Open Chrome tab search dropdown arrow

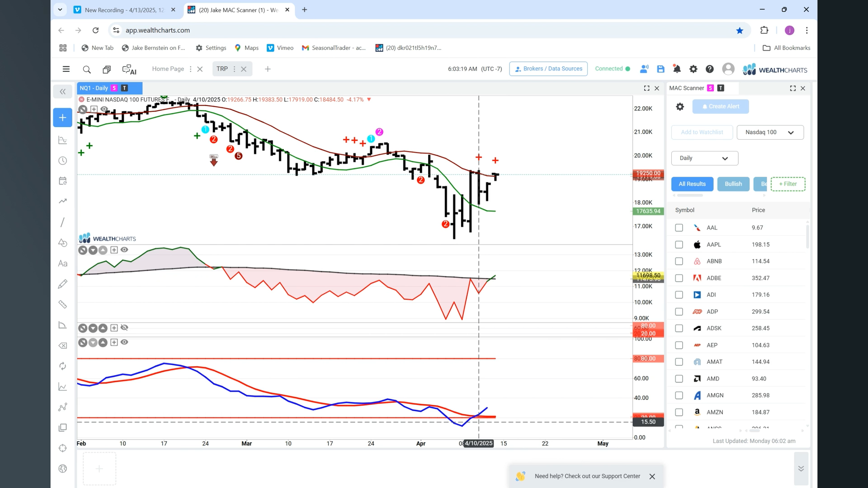(60, 9)
